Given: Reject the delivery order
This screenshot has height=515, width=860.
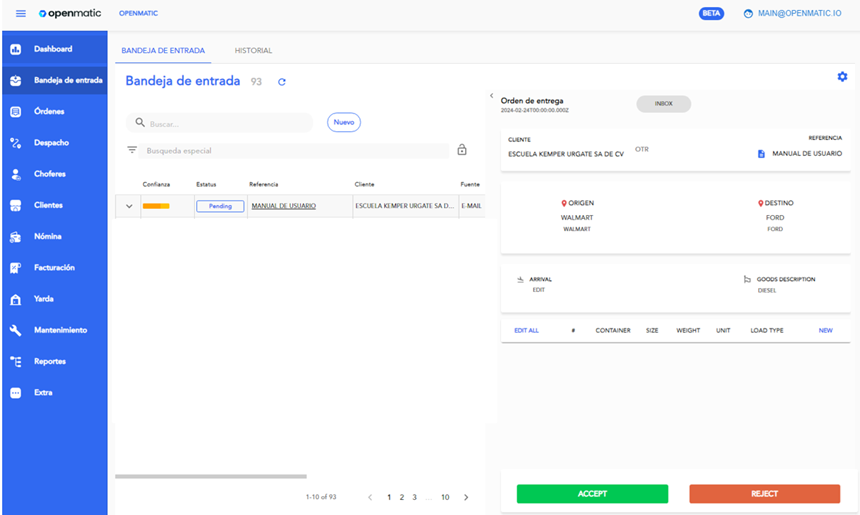Looking at the screenshot, I should (x=764, y=494).
